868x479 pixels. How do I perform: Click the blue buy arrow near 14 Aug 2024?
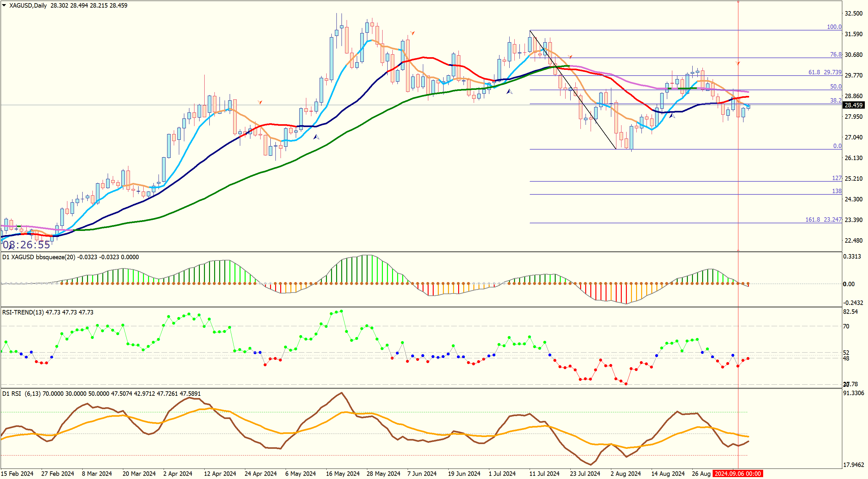point(672,116)
